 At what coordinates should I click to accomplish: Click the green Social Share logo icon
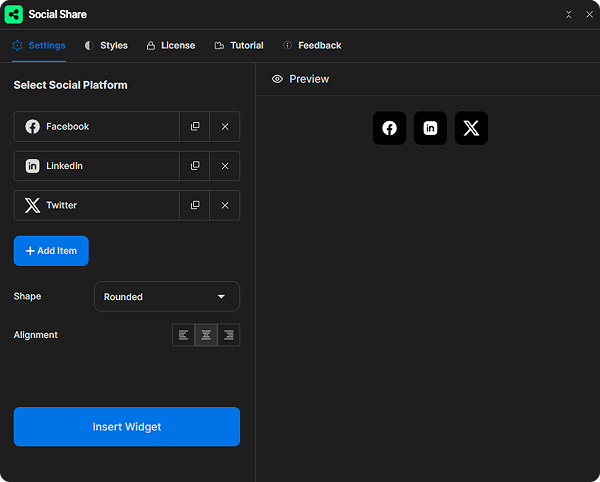coord(13,15)
